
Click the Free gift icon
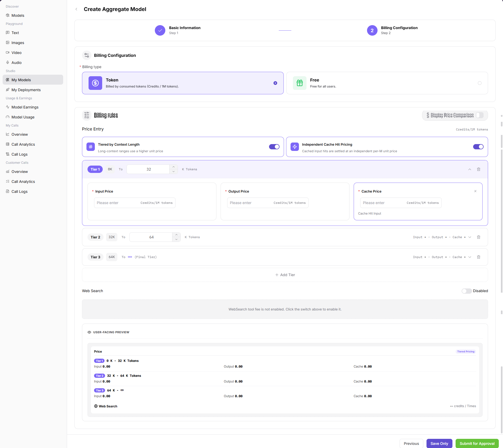[300, 83]
